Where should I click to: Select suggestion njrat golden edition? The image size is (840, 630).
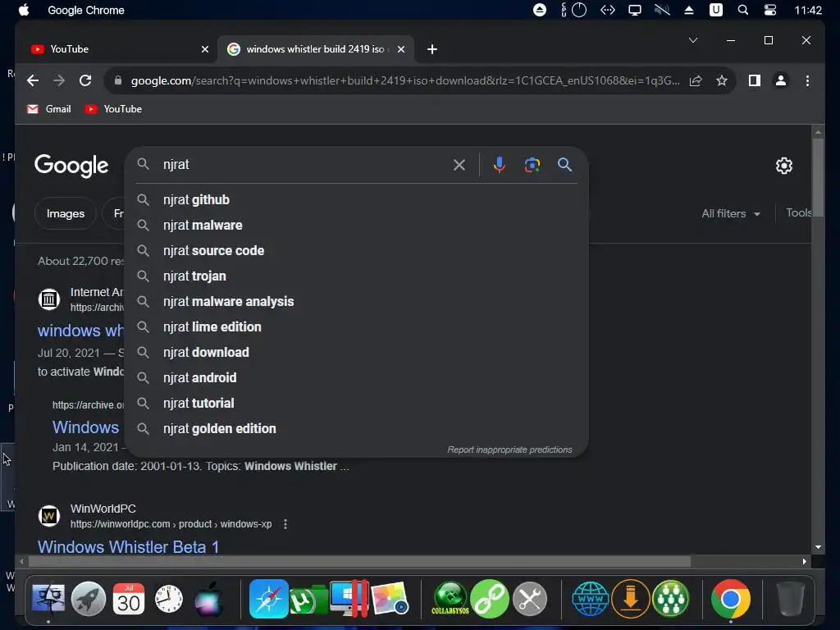pyautogui.click(x=356, y=429)
